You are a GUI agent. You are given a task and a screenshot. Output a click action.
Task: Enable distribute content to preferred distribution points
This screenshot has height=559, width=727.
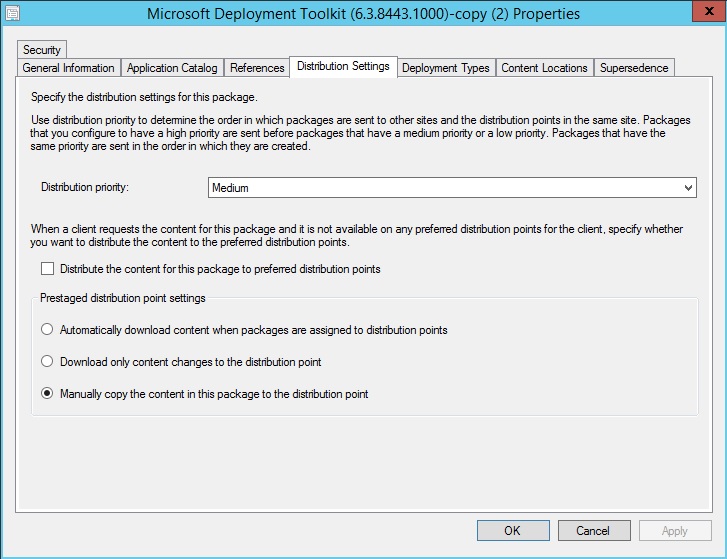47,269
